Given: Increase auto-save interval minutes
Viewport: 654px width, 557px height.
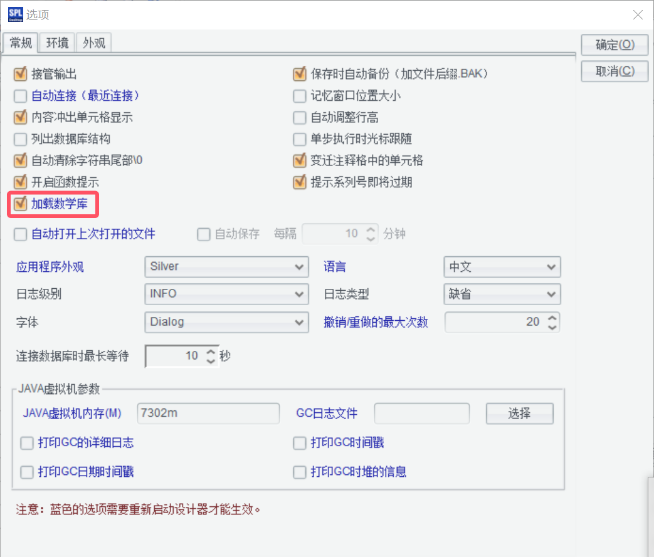Looking at the screenshot, I should [371, 229].
